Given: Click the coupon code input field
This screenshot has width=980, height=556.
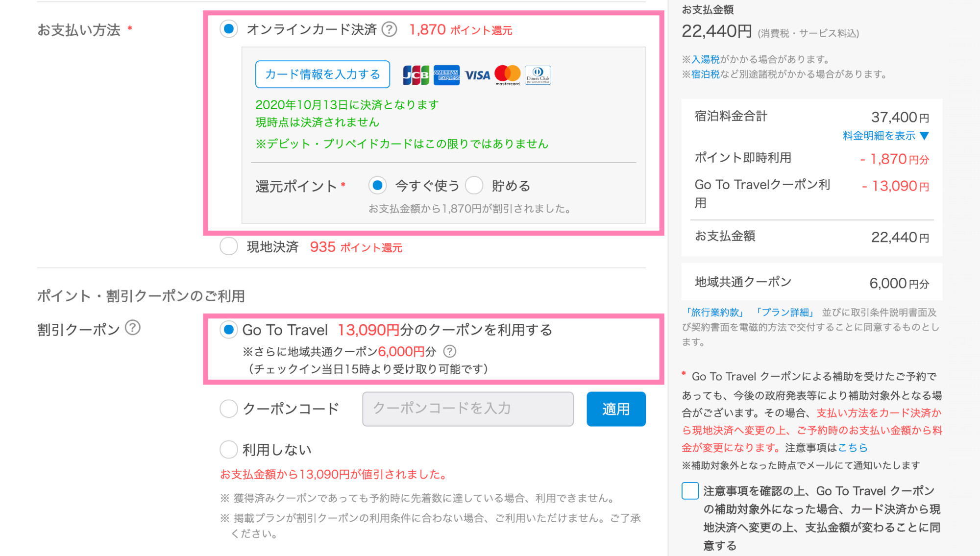Looking at the screenshot, I should point(467,409).
